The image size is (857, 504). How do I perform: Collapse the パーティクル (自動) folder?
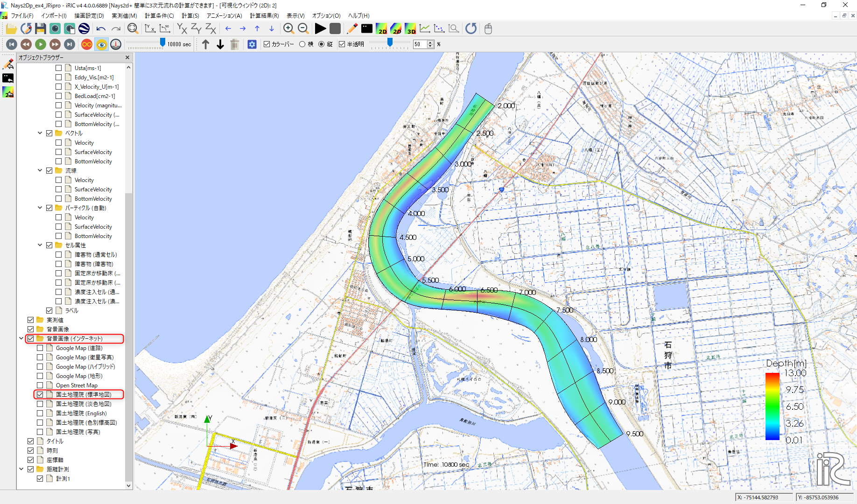pyautogui.click(x=40, y=208)
